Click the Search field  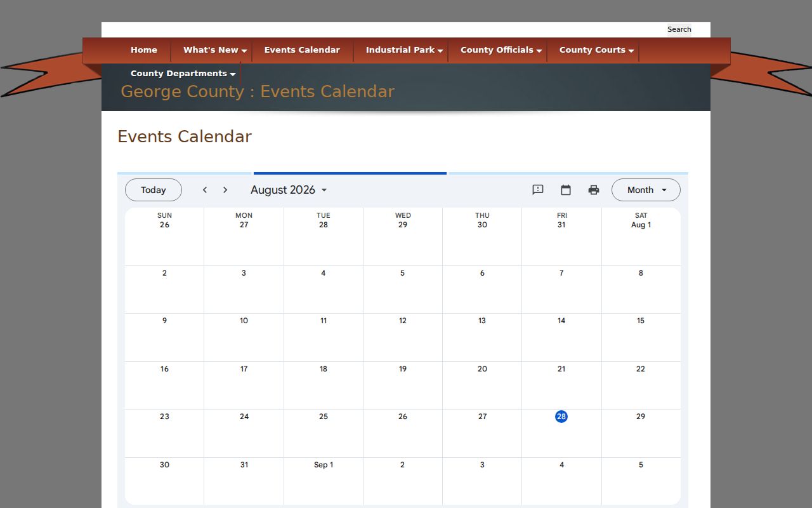click(679, 29)
